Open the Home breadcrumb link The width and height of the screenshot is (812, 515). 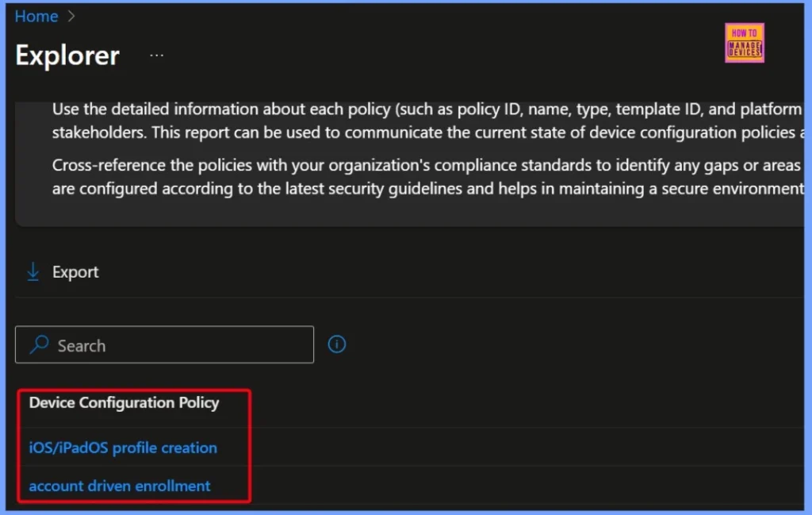[x=36, y=17]
